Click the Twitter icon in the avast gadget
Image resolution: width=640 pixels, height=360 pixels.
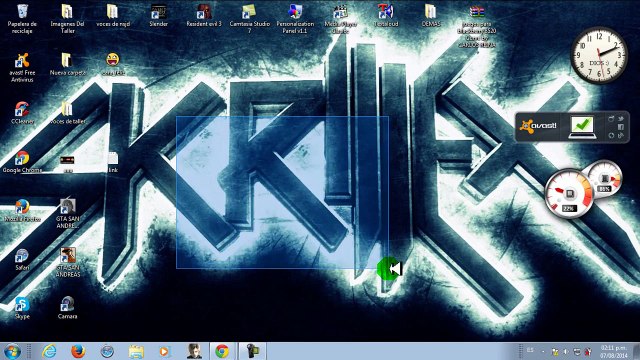coord(621,118)
